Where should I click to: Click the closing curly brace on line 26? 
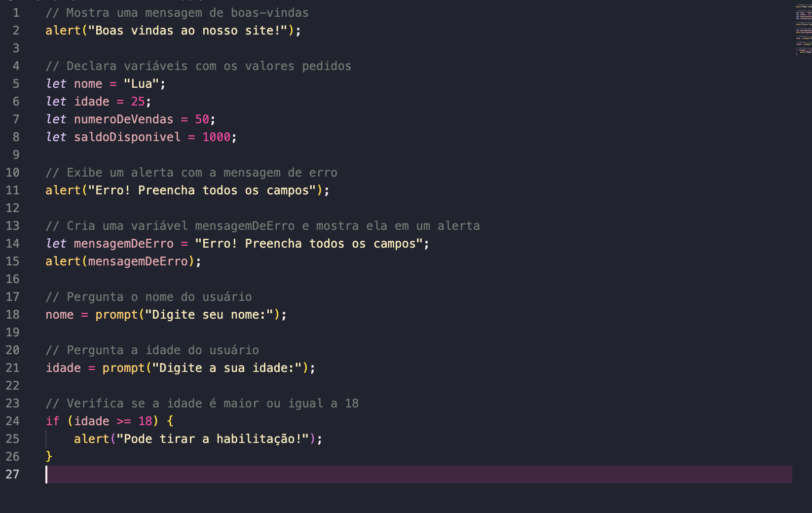point(49,457)
